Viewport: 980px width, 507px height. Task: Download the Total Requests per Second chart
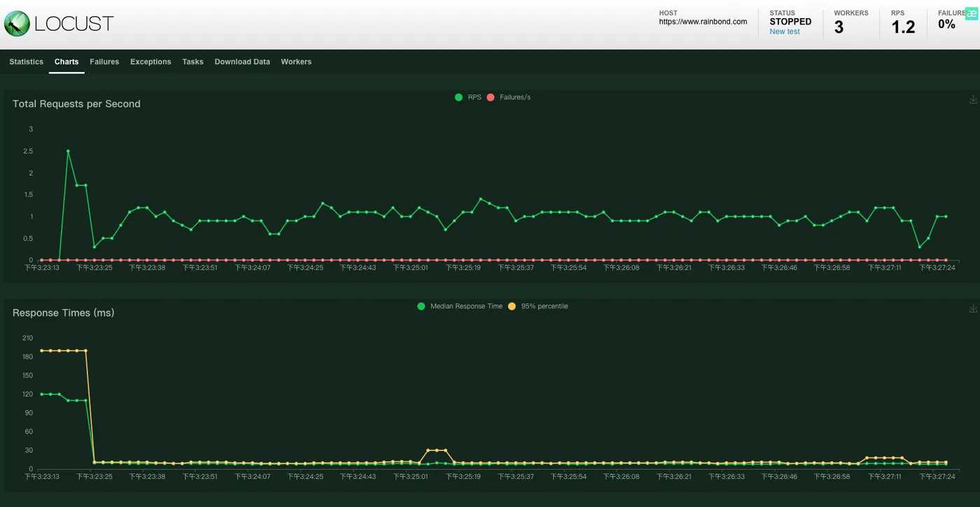point(973,99)
